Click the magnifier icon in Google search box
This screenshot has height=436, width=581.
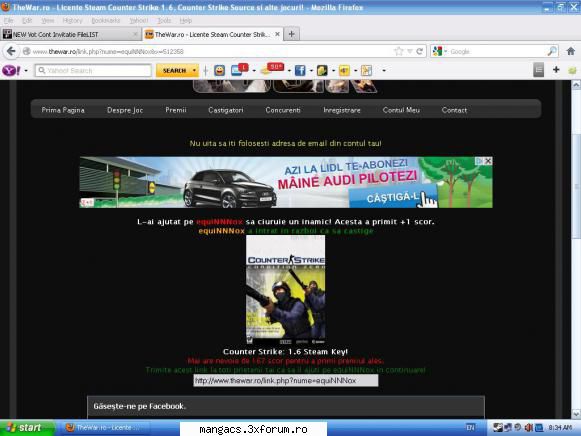tap(552, 51)
